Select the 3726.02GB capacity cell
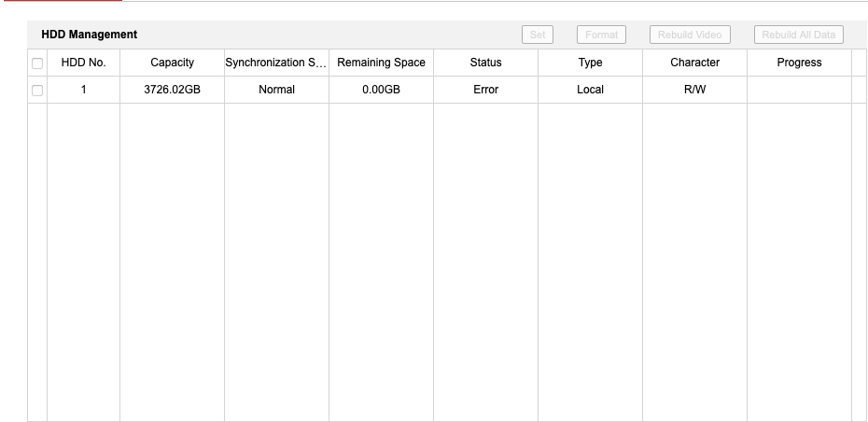Viewport: 868px width, 422px height. [x=172, y=90]
